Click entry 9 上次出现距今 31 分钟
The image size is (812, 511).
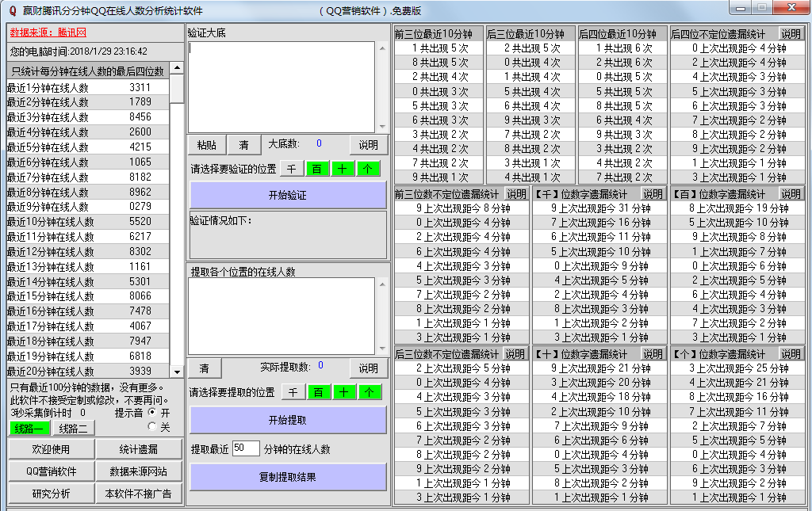[600, 208]
